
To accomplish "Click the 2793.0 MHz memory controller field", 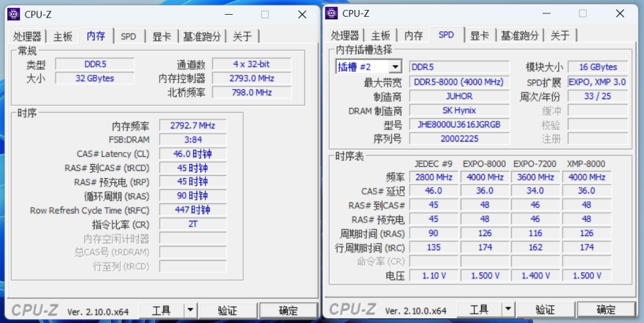I will (252, 78).
